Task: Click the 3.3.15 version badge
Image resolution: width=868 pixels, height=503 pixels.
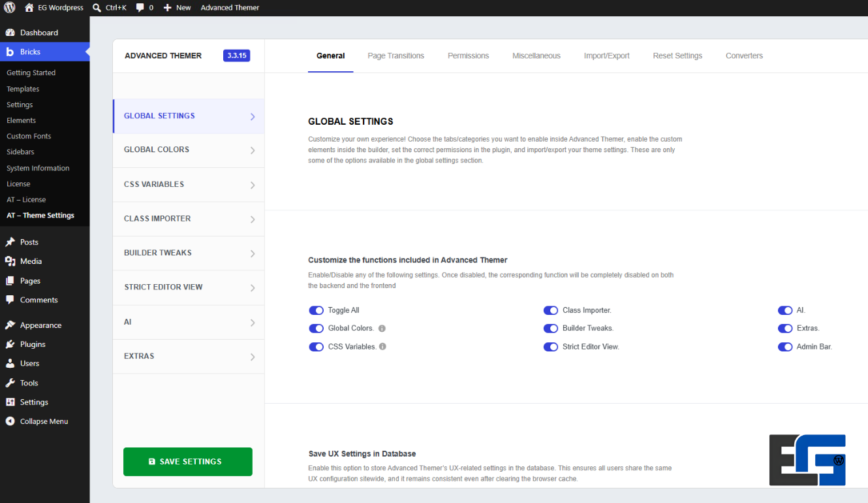Action: [236, 56]
